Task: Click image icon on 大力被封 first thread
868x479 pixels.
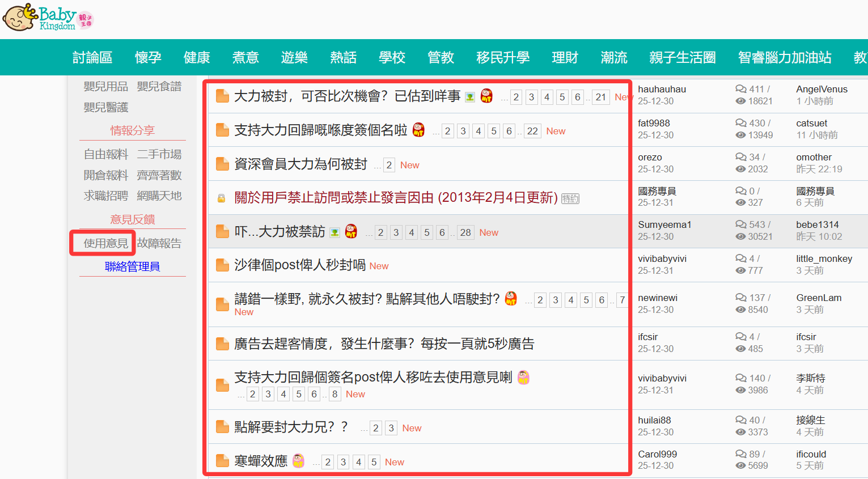Action: [470, 97]
